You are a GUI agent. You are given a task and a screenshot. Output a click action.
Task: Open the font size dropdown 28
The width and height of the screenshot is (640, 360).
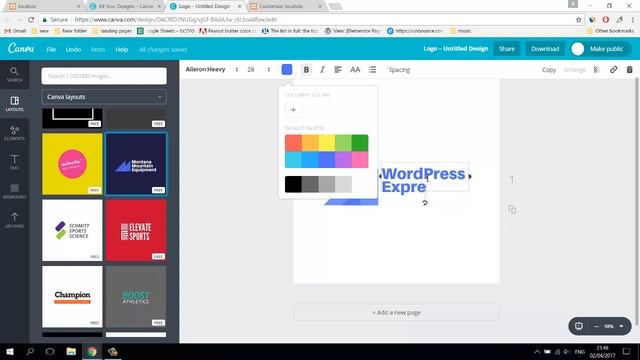258,69
